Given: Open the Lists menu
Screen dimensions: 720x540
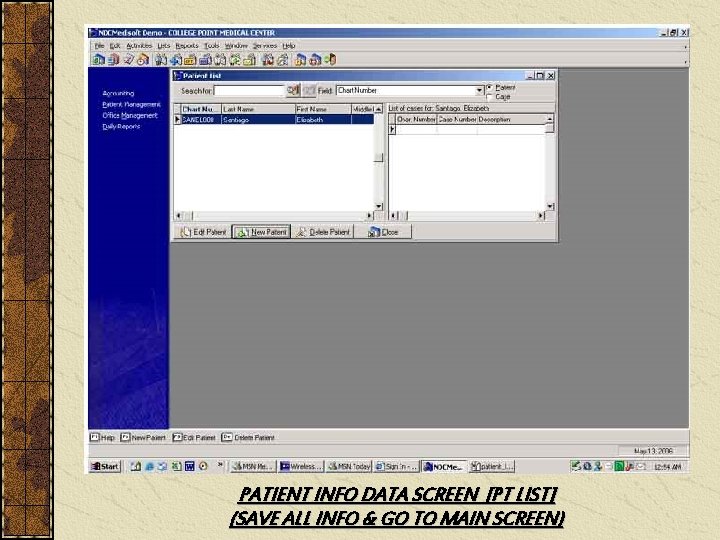Looking at the screenshot, I should click(x=163, y=46).
